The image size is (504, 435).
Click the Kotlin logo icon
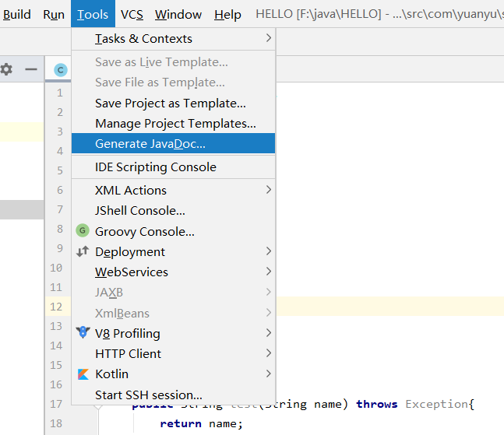point(83,374)
